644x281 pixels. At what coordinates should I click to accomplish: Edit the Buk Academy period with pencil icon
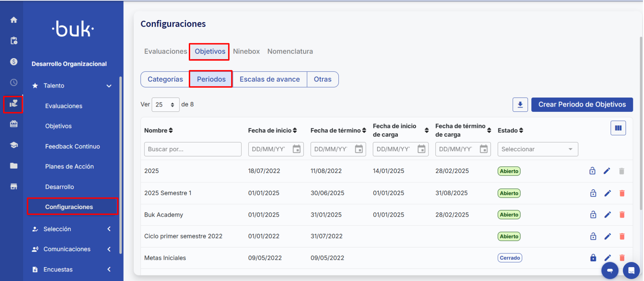pyautogui.click(x=607, y=215)
